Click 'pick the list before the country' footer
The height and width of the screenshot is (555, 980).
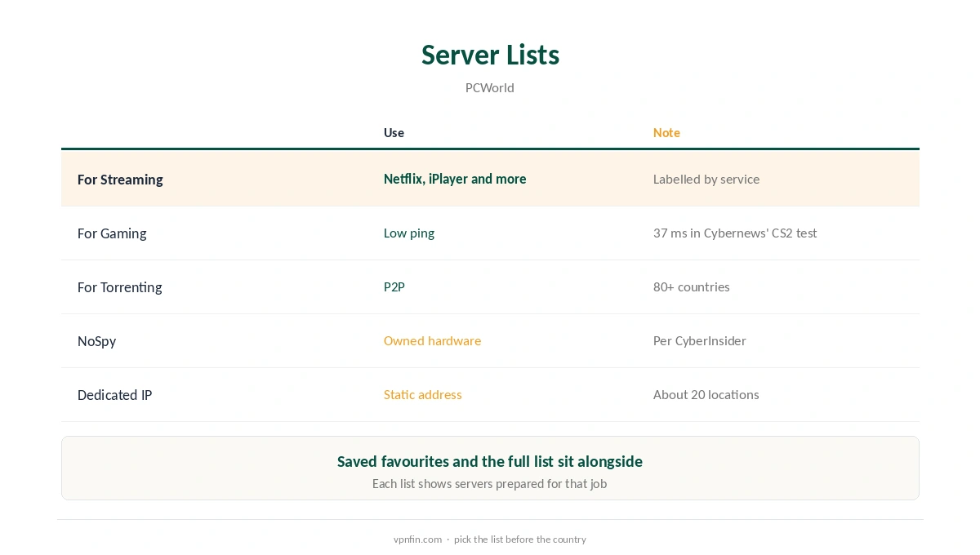point(520,539)
